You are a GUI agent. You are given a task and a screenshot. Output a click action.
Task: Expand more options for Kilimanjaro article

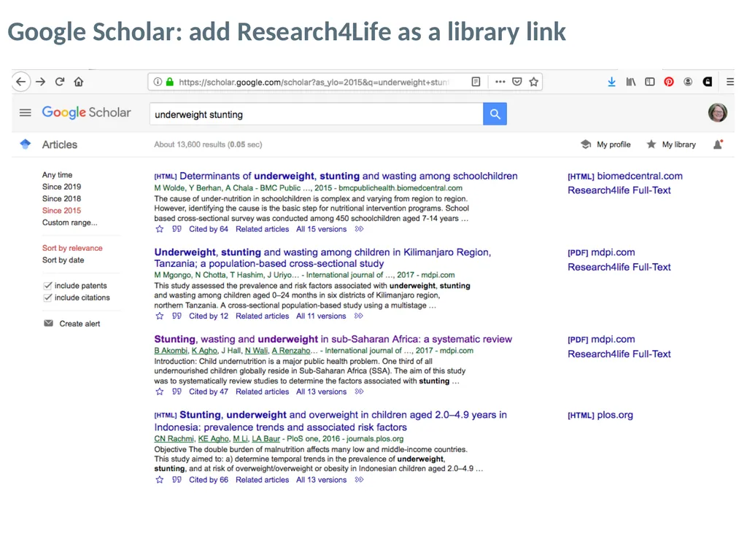point(359,316)
